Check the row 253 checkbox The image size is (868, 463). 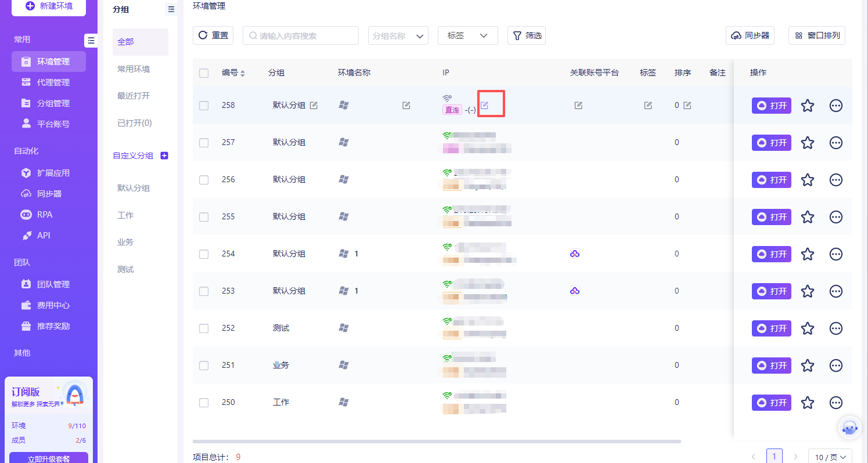204,291
